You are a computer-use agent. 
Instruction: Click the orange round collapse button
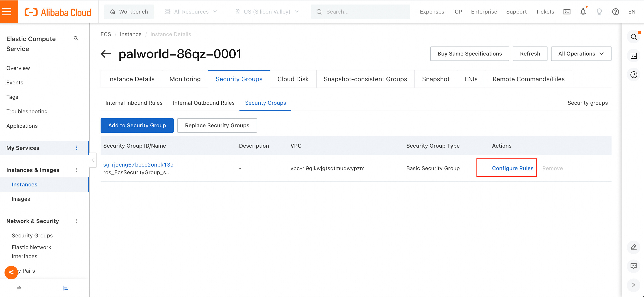coord(11,272)
